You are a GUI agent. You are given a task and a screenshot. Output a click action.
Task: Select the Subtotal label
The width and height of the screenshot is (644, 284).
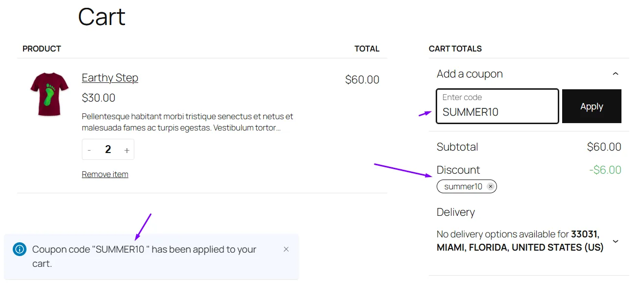point(457,147)
